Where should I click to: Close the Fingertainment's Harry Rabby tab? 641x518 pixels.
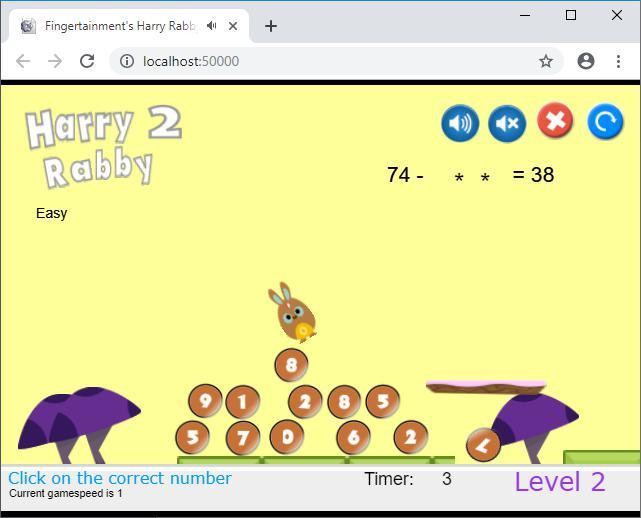[233, 26]
